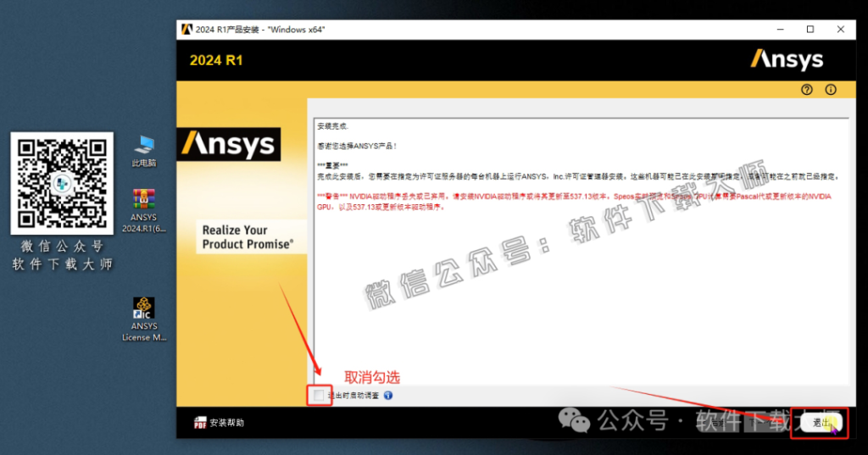Open the 此电脑 desktop icon
Screen dimensions: 868x455
(x=144, y=151)
